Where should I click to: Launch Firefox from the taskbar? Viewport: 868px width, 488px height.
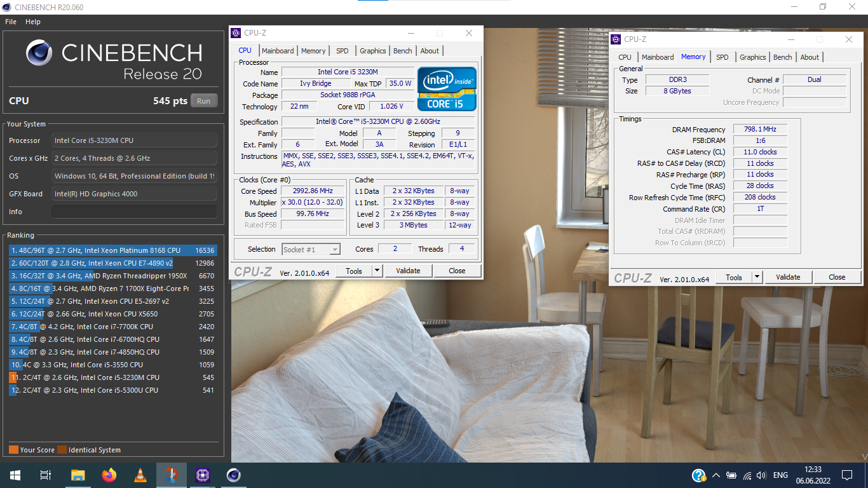pyautogui.click(x=109, y=475)
